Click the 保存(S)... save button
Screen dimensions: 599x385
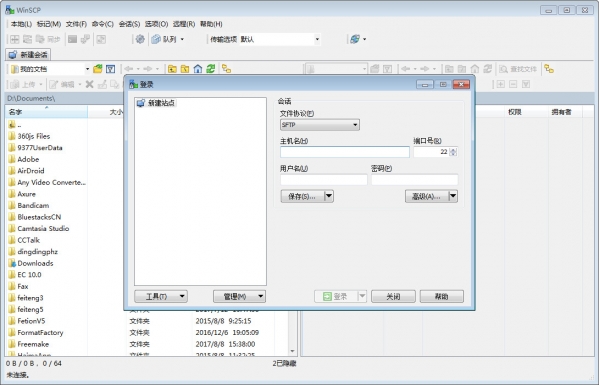point(302,196)
